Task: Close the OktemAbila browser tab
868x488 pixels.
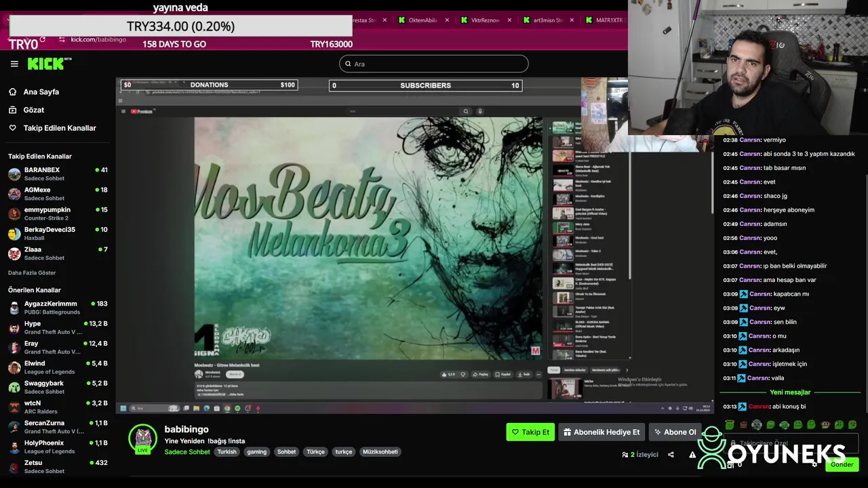Action: coord(447,20)
